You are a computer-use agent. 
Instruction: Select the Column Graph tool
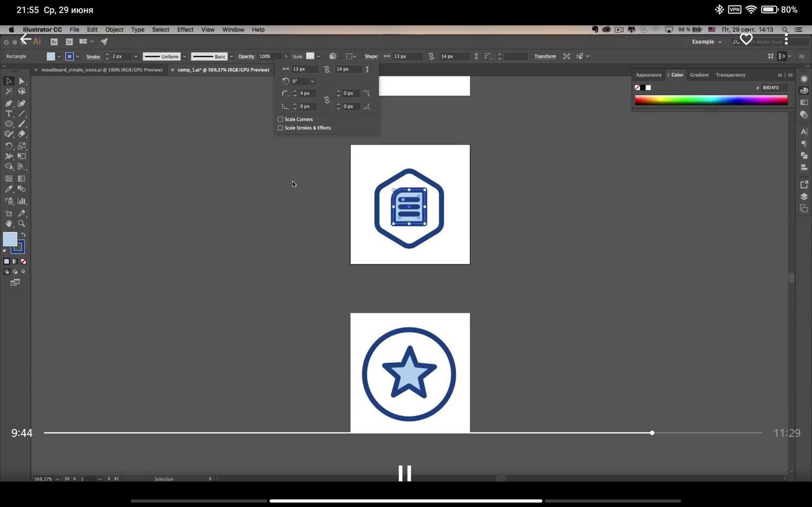point(22,201)
